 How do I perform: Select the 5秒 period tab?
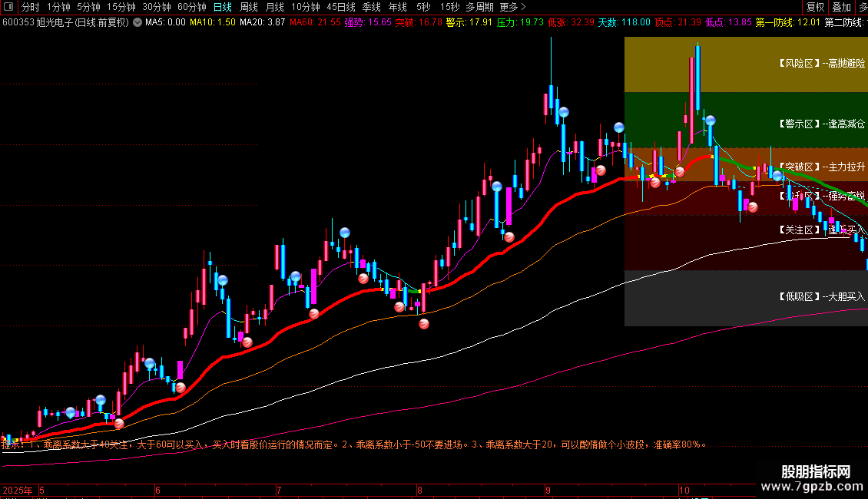click(x=423, y=7)
